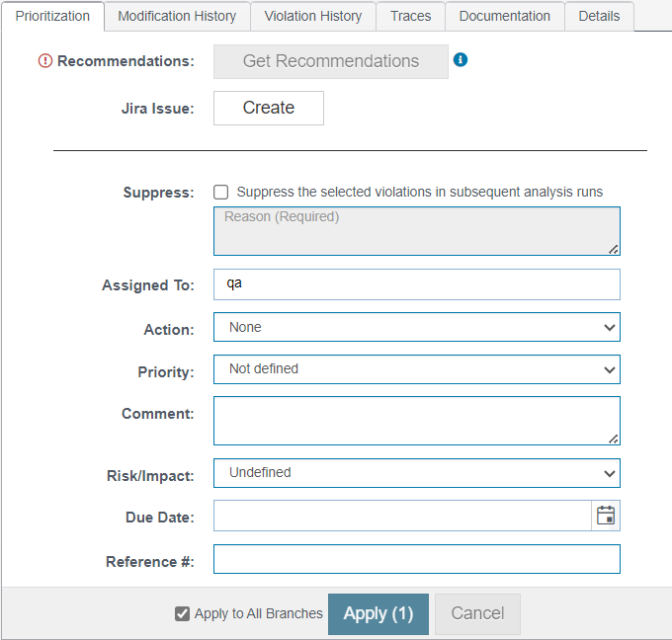Click the Apply (1) button

[x=378, y=614]
